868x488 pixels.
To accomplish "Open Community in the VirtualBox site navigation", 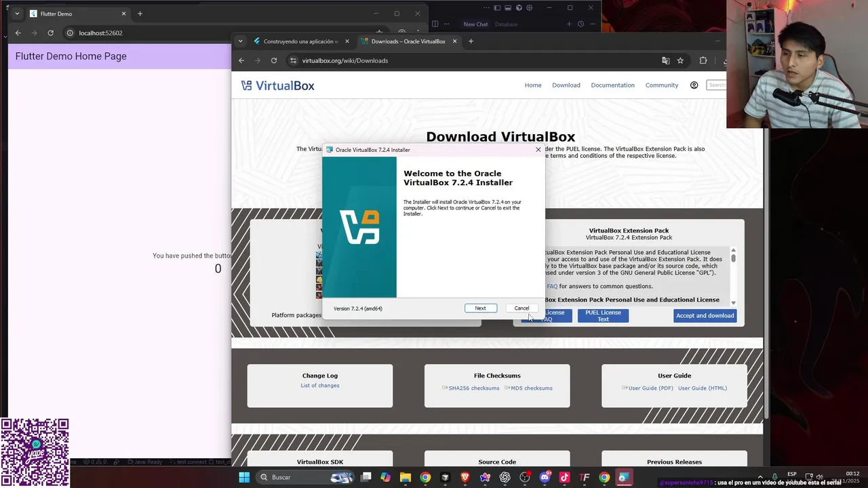I will click(x=662, y=85).
